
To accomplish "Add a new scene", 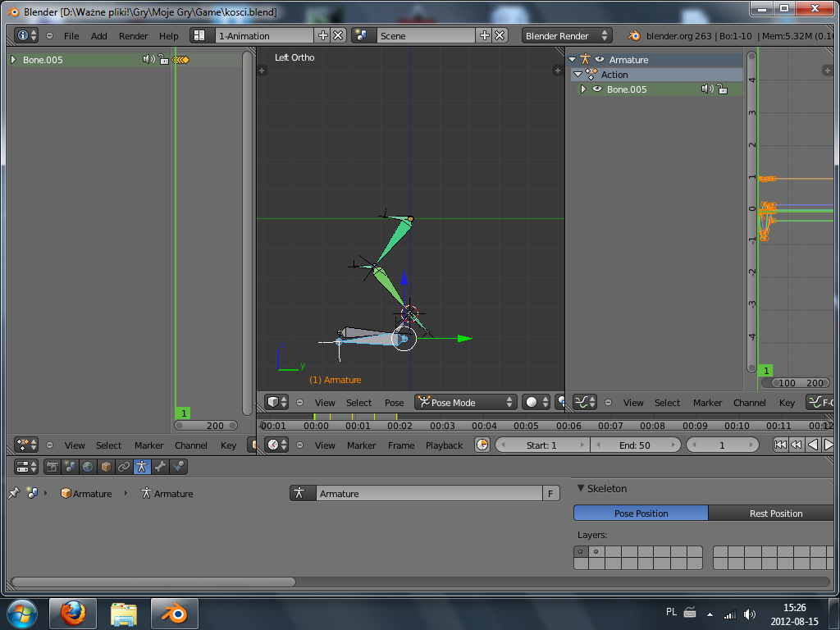I will 484,36.
